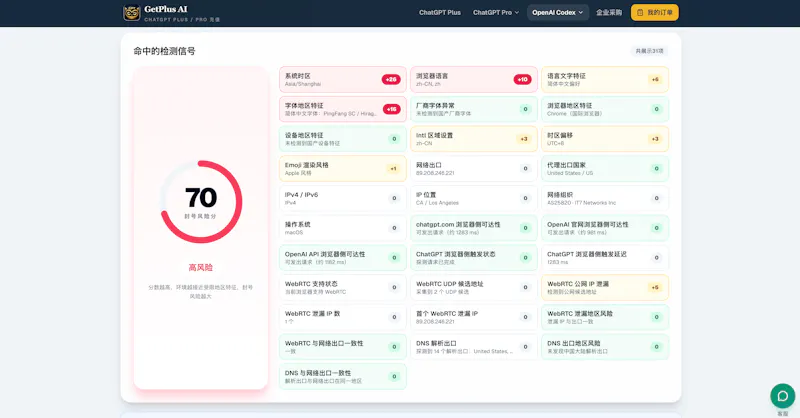Select the 语言文字特征 card

[605, 80]
